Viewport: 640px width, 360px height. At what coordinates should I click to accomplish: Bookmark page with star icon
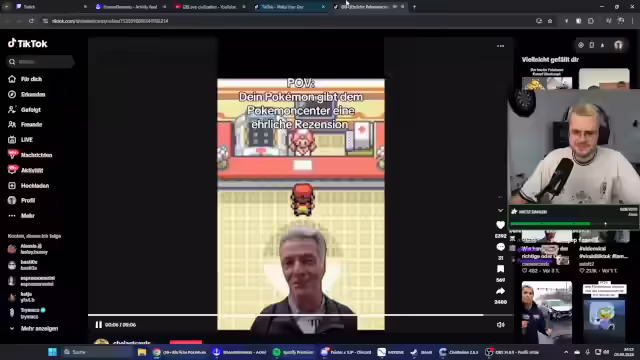click(x=550, y=21)
